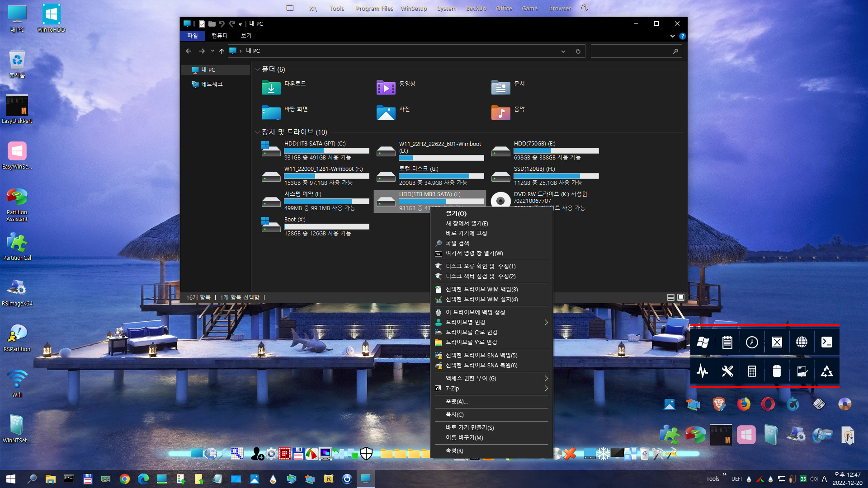Click the taskbar search magnifier

32,479
